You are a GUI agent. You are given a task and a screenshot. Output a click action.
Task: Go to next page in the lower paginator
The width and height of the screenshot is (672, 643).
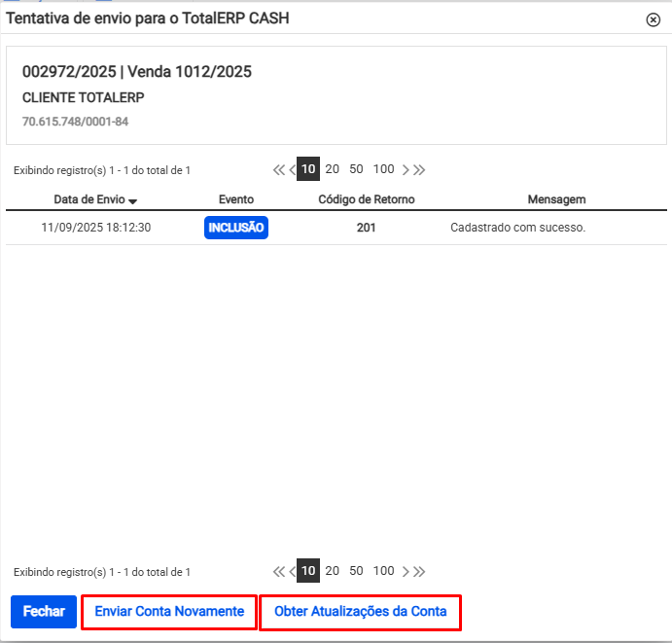(x=407, y=572)
